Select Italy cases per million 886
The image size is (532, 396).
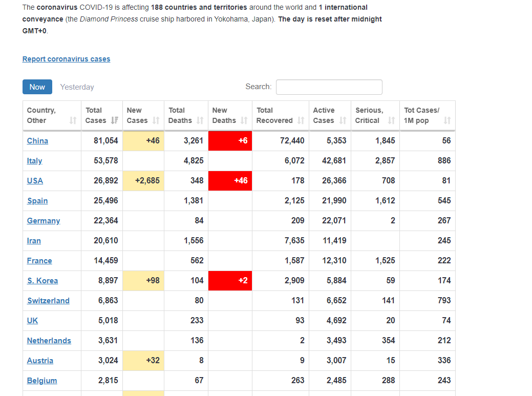(x=444, y=161)
